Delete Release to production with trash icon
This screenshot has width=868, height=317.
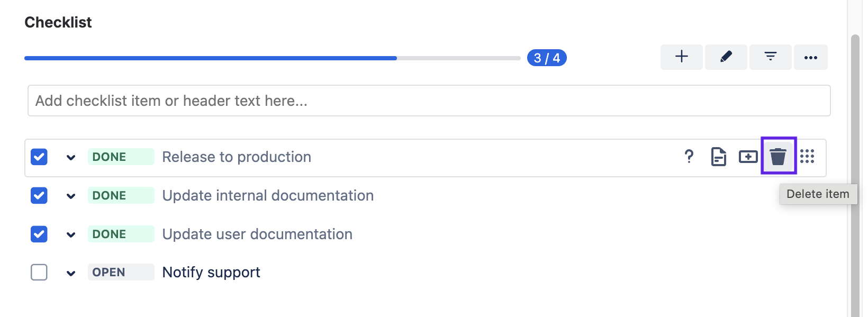[x=778, y=157]
